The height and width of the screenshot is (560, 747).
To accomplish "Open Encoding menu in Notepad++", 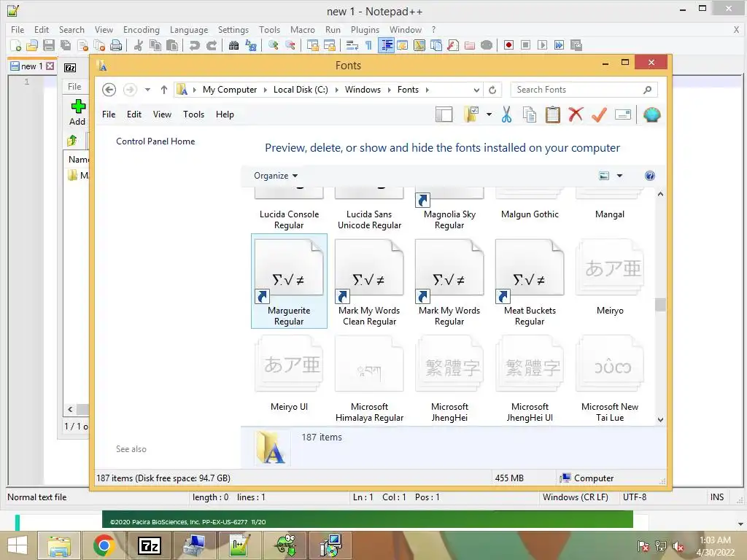I will (x=142, y=29).
